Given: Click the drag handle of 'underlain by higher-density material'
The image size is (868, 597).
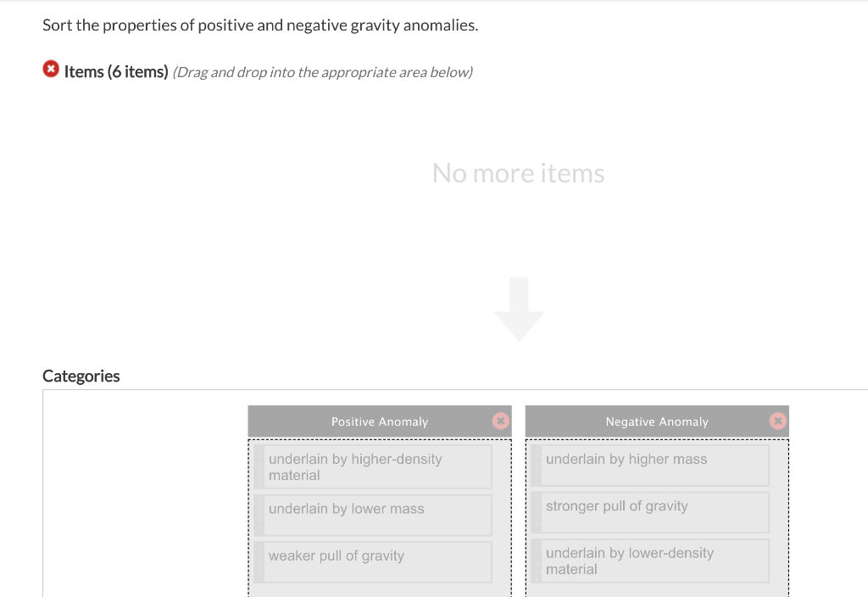Looking at the screenshot, I should tap(257, 466).
